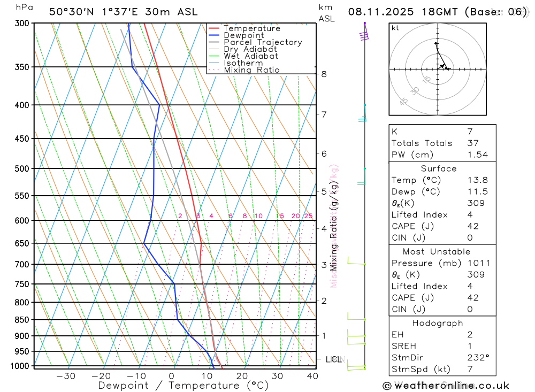Click the hodograph top endpoint dot

435,43
